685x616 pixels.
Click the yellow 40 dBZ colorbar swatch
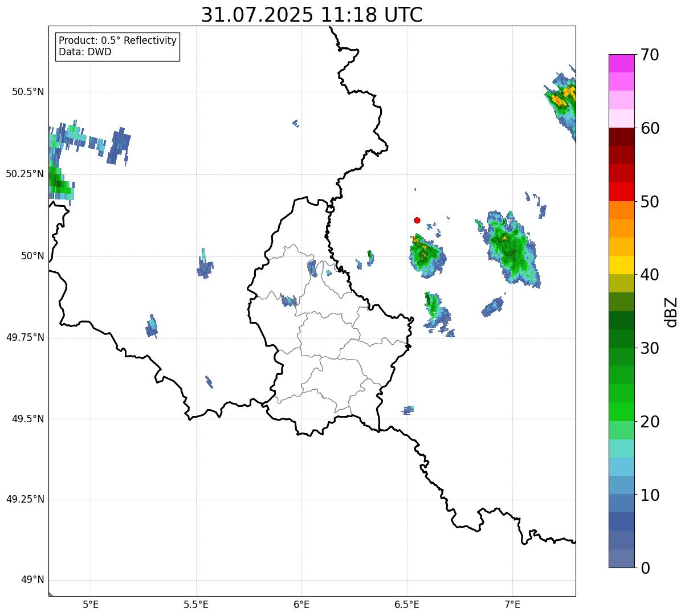click(x=622, y=265)
